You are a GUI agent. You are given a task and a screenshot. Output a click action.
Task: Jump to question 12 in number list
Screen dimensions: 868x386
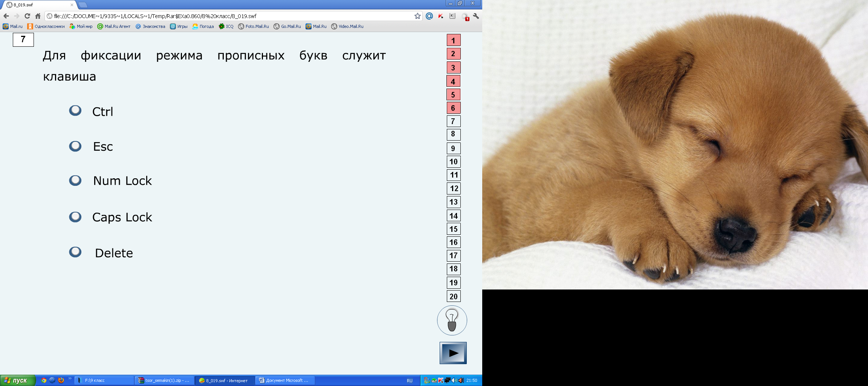coord(454,188)
